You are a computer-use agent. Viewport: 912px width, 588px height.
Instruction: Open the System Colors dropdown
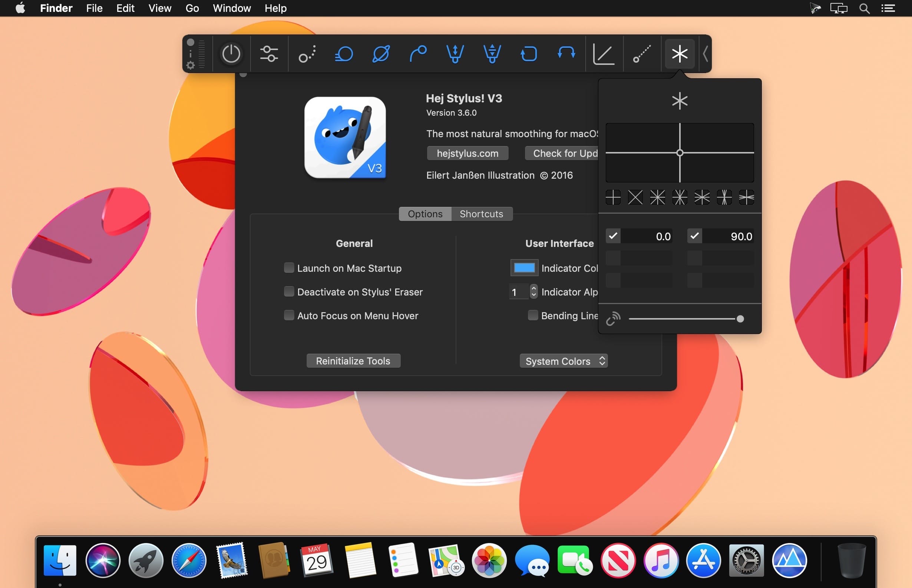(x=564, y=361)
